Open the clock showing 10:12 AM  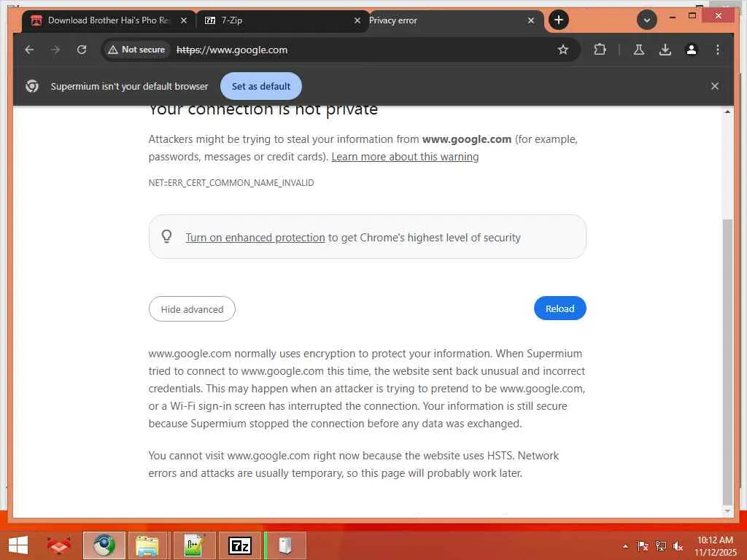pos(715,546)
